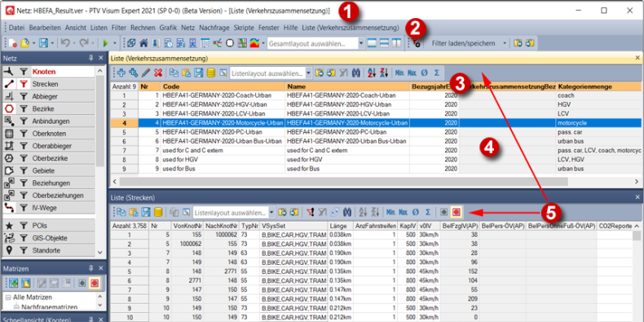Viewport: 644px width, 322px height.
Task: Open the Nachfrage menu
Action: pos(214,28)
